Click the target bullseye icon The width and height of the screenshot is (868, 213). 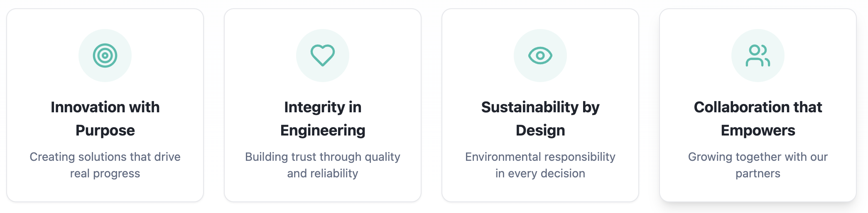click(x=105, y=56)
